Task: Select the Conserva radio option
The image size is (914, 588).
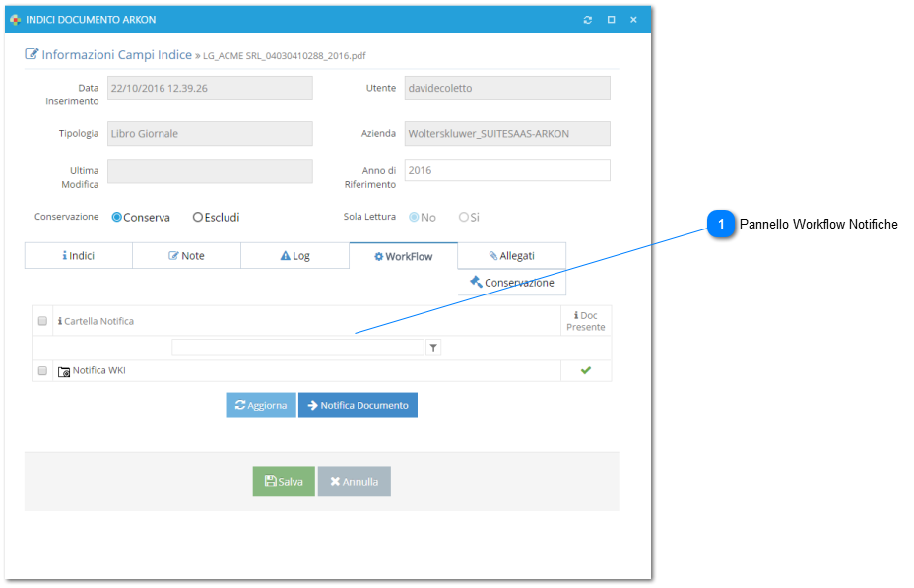Action: 116,217
